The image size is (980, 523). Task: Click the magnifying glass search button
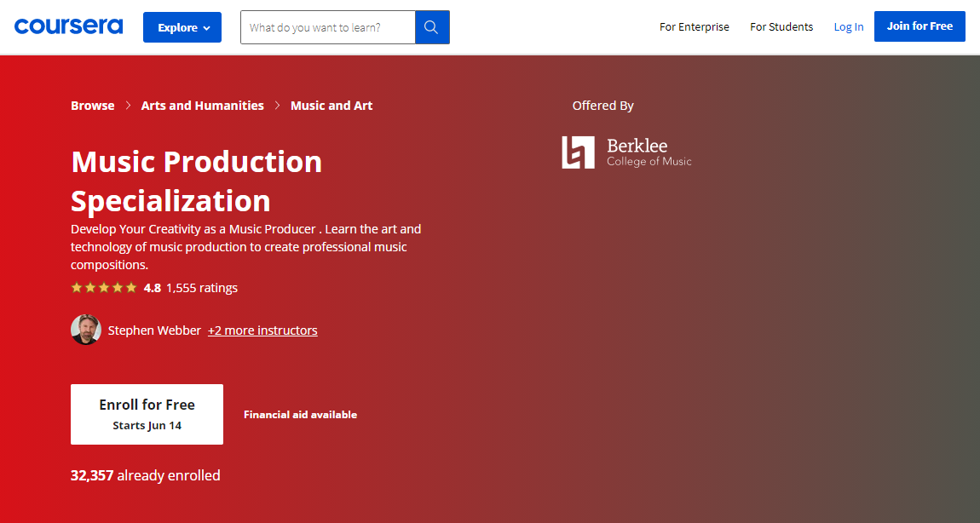click(431, 27)
